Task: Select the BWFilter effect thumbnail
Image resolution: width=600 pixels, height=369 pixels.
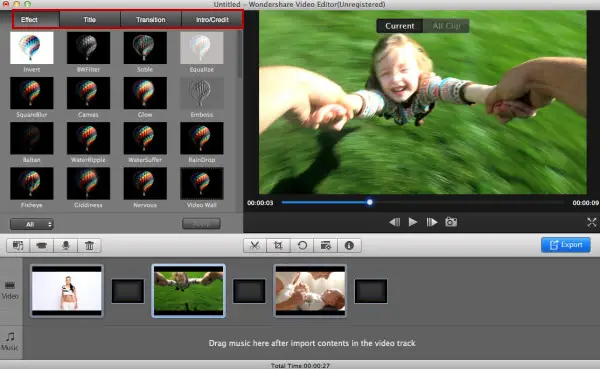Action: click(x=88, y=48)
